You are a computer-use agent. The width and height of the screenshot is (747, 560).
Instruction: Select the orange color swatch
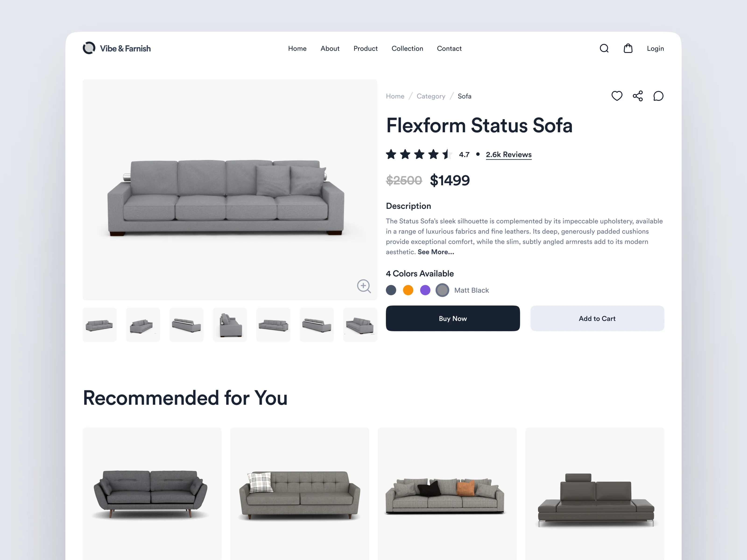[408, 290]
